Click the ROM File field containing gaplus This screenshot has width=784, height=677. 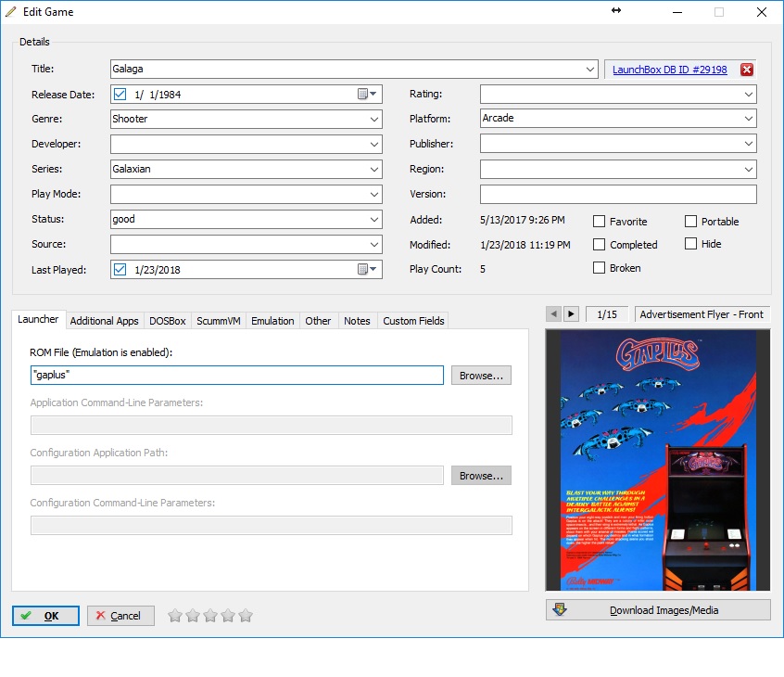pyautogui.click(x=237, y=376)
